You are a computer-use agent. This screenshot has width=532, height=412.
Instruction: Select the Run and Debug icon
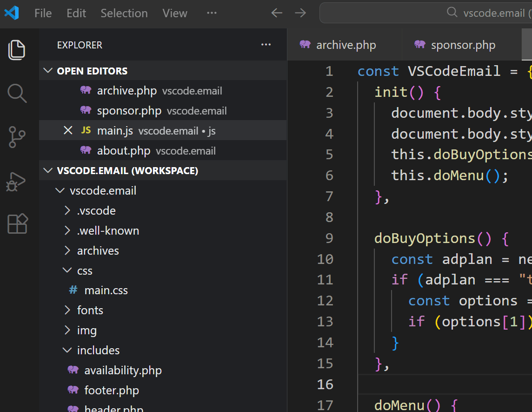click(17, 181)
